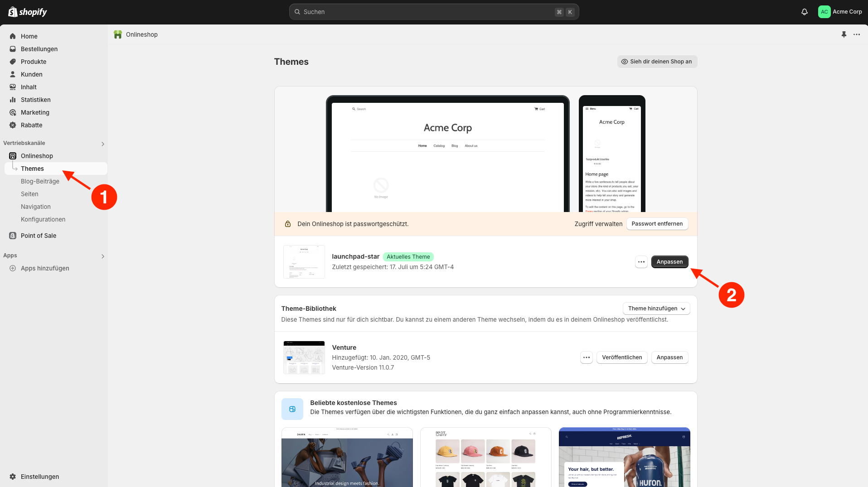Click the Theme-Bibliothek heading

point(309,309)
